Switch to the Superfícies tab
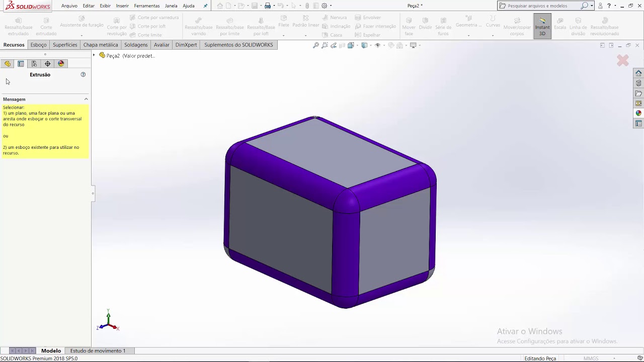 pos(65,45)
